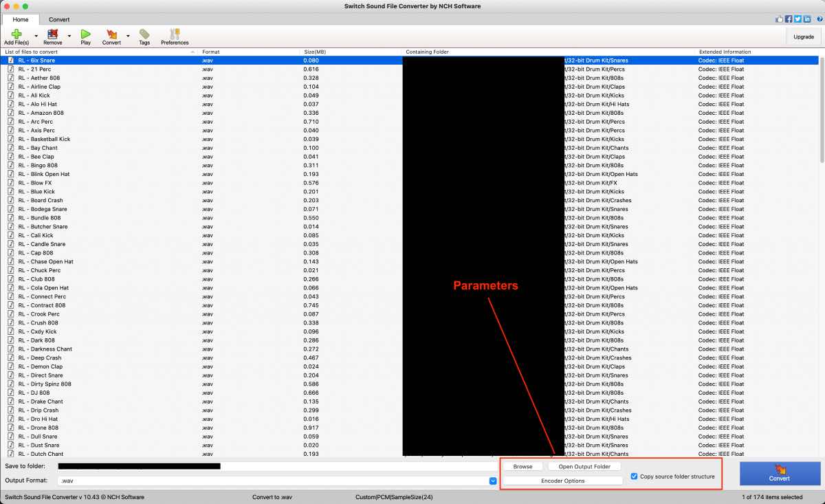The image size is (825, 504).
Task: Expand the Convert toolbar dropdown arrow
Action: tap(128, 35)
